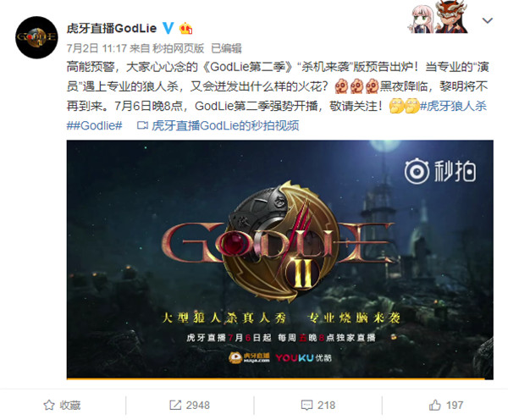Click the 7月2日 11:17 timestamp
The height and width of the screenshot is (420, 508).
click(97, 48)
